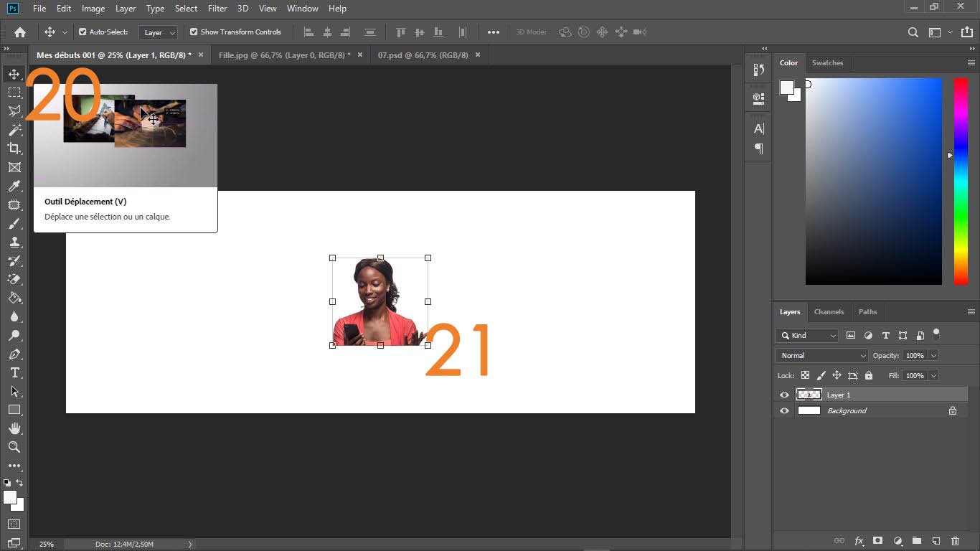Hide Layer 1 visibility eye

click(x=784, y=395)
